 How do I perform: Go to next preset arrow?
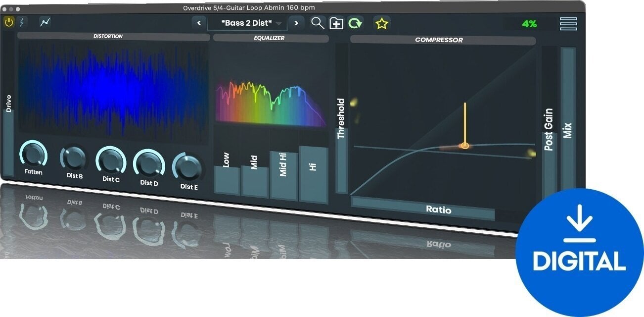pyautogui.click(x=296, y=23)
